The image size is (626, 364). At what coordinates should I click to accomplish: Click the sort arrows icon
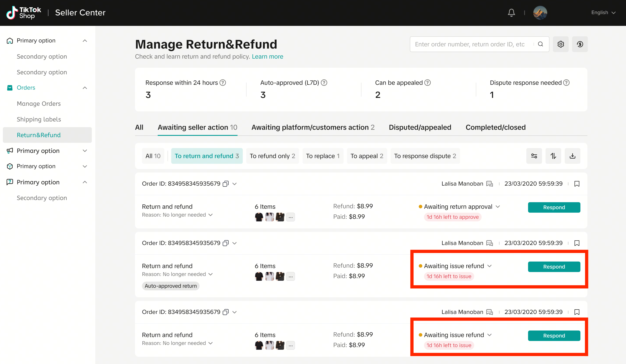[553, 156]
